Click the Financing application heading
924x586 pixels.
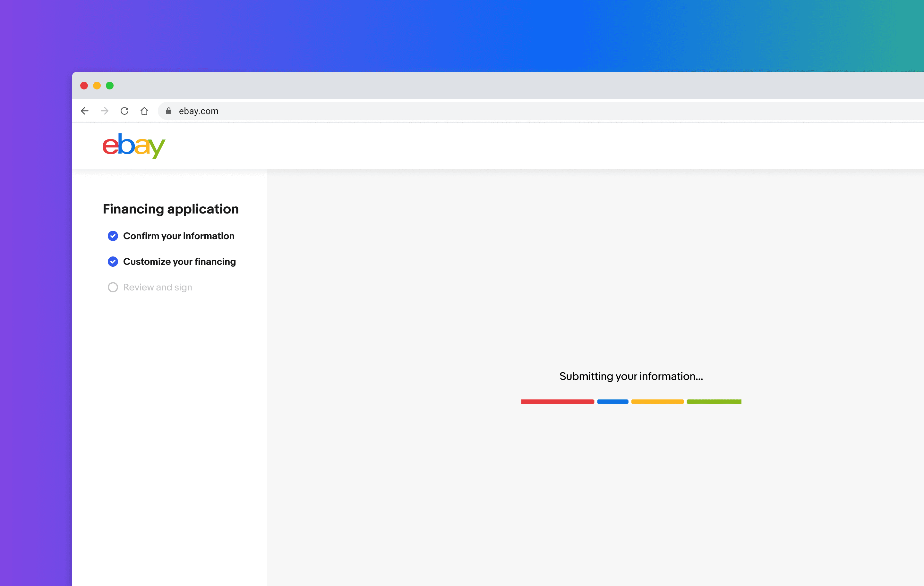point(171,209)
